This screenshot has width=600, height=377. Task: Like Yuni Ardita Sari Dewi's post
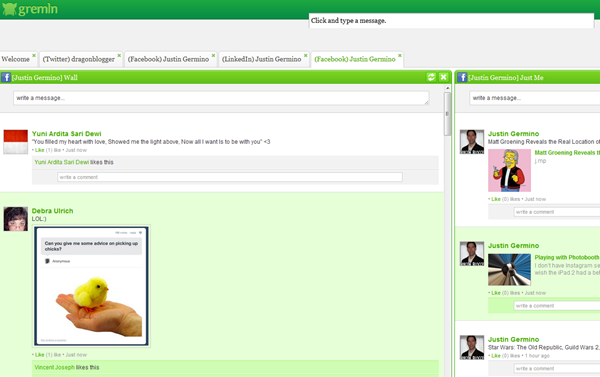(x=39, y=150)
